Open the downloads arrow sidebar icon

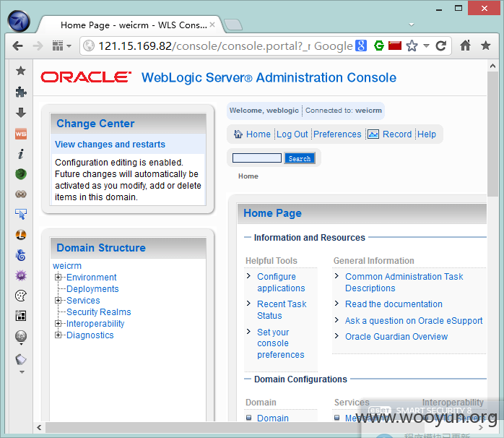click(x=21, y=113)
